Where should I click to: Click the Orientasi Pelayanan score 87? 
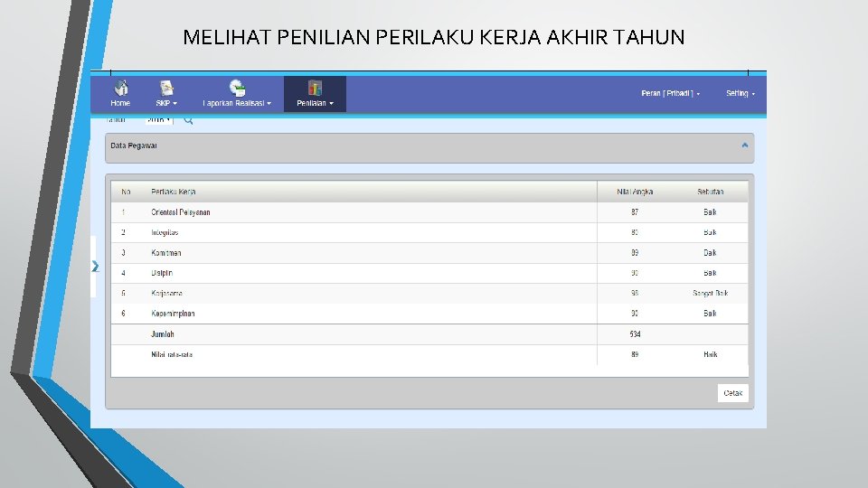pyautogui.click(x=635, y=212)
